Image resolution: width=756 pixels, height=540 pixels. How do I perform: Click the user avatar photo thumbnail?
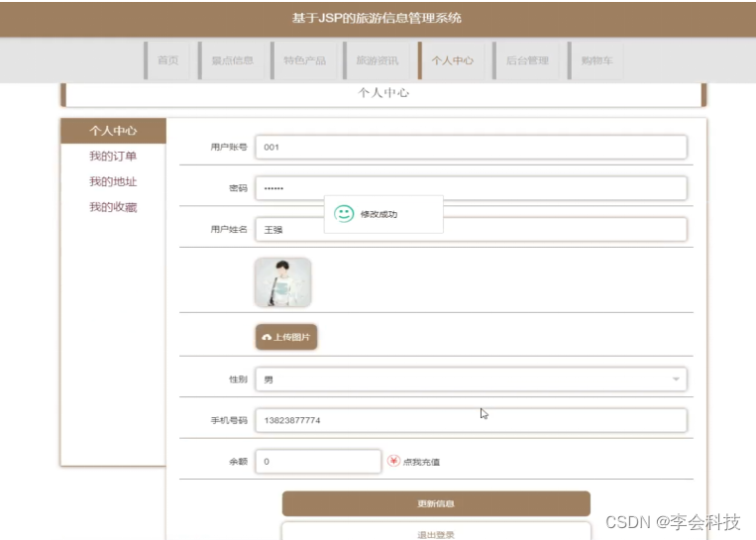pos(283,282)
